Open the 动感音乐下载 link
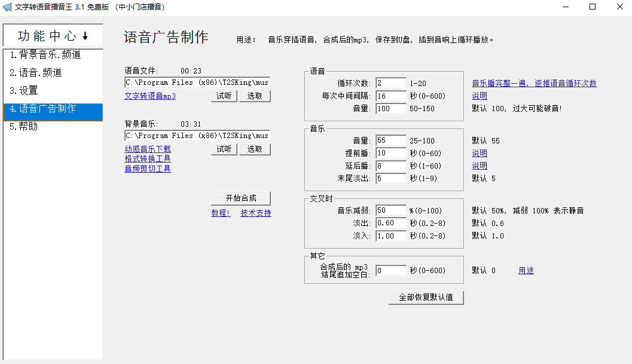The height and width of the screenshot is (364, 632). 148,149
